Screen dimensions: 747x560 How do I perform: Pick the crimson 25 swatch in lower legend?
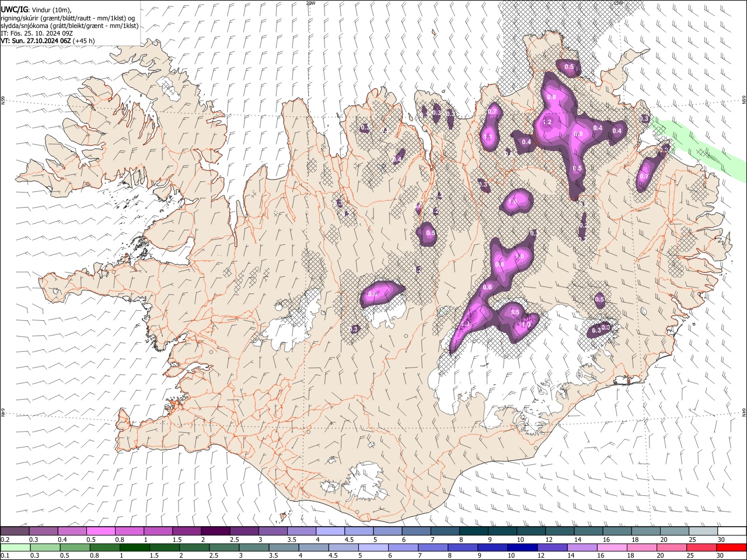coord(701,547)
